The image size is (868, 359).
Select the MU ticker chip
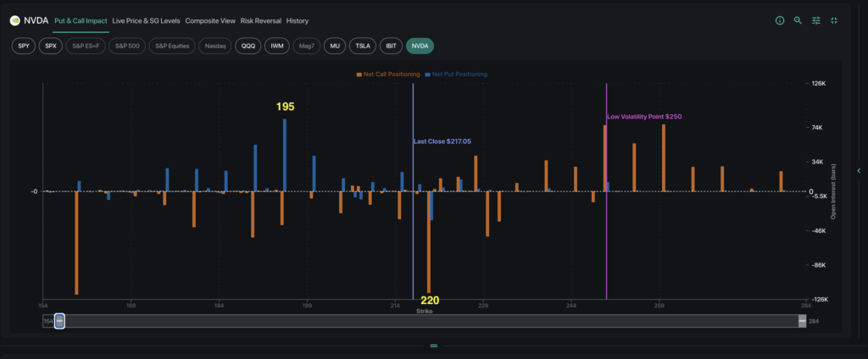(x=334, y=46)
